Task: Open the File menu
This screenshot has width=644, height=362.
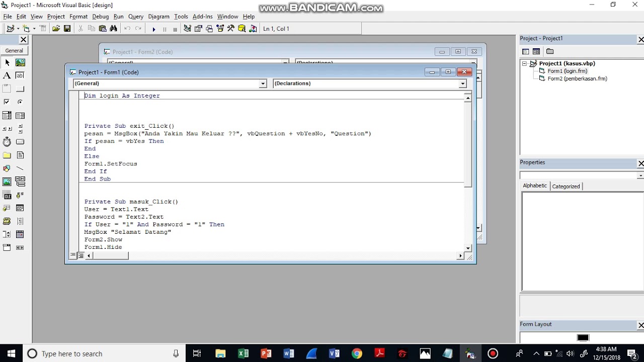Action: [8, 17]
